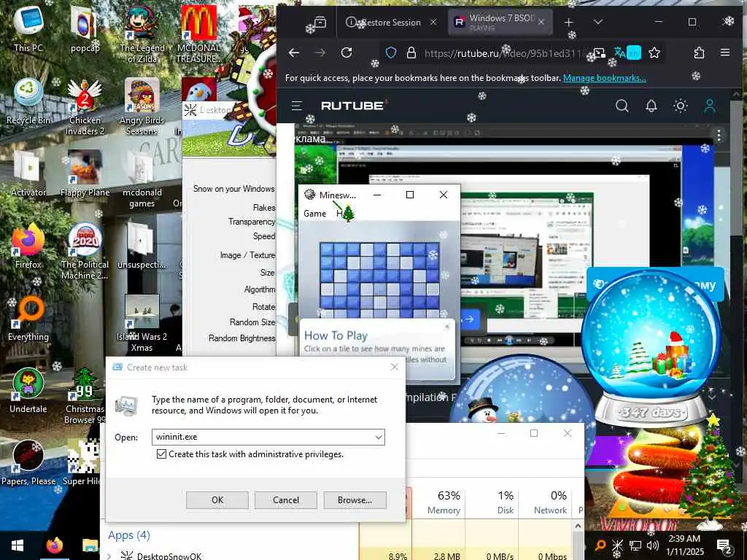Dismiss the How To Play tip

click(x=447, y=327)
